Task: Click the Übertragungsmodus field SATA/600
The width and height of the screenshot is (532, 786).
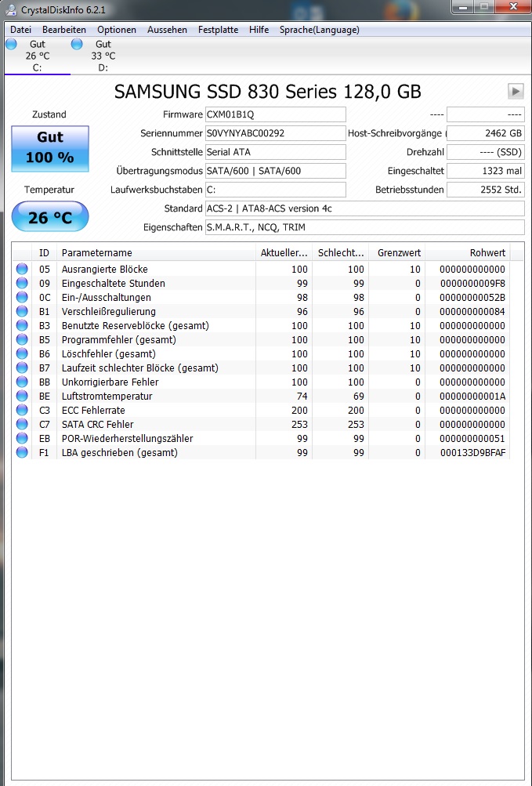Action: point(275,171)
